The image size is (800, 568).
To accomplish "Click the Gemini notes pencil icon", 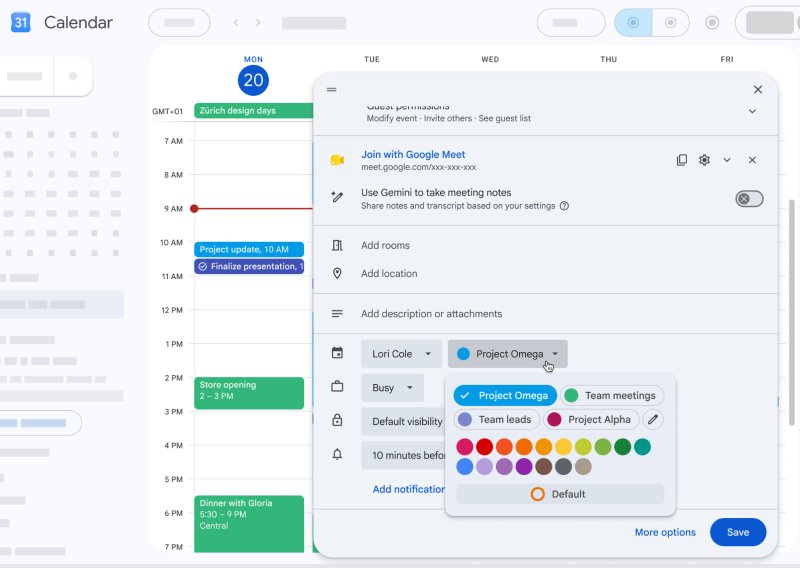I will (x=337, y=197).
